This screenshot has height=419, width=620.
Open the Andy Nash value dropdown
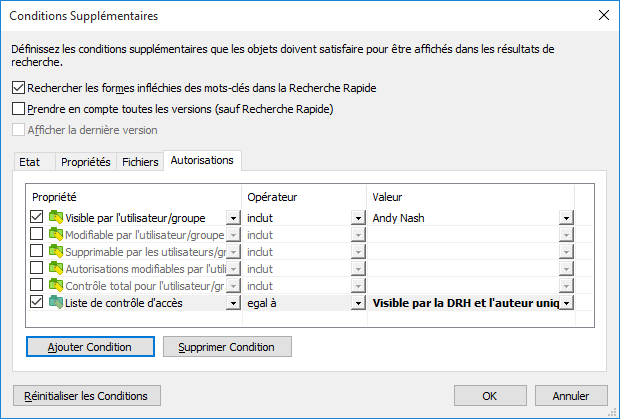coord(565,217)
